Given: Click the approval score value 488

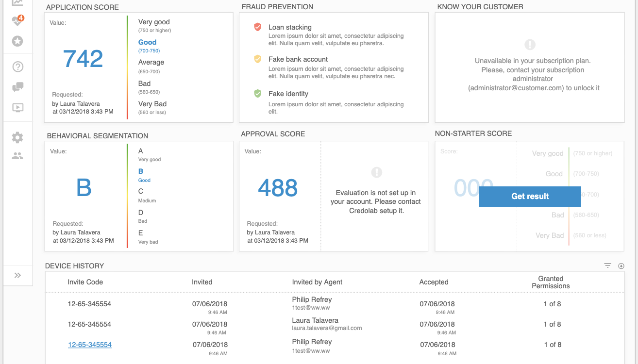Looking at the screenshot, I should pos(278,188).
